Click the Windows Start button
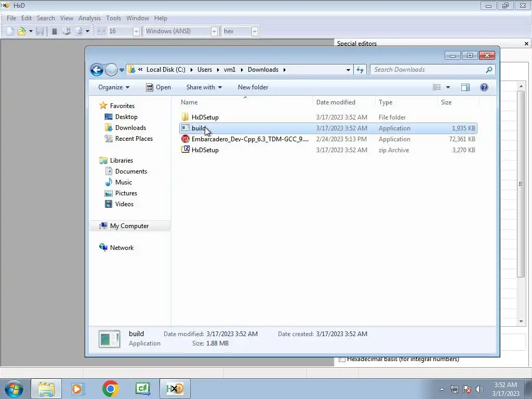This screenshot has width=532, height=399. [14, 389]
